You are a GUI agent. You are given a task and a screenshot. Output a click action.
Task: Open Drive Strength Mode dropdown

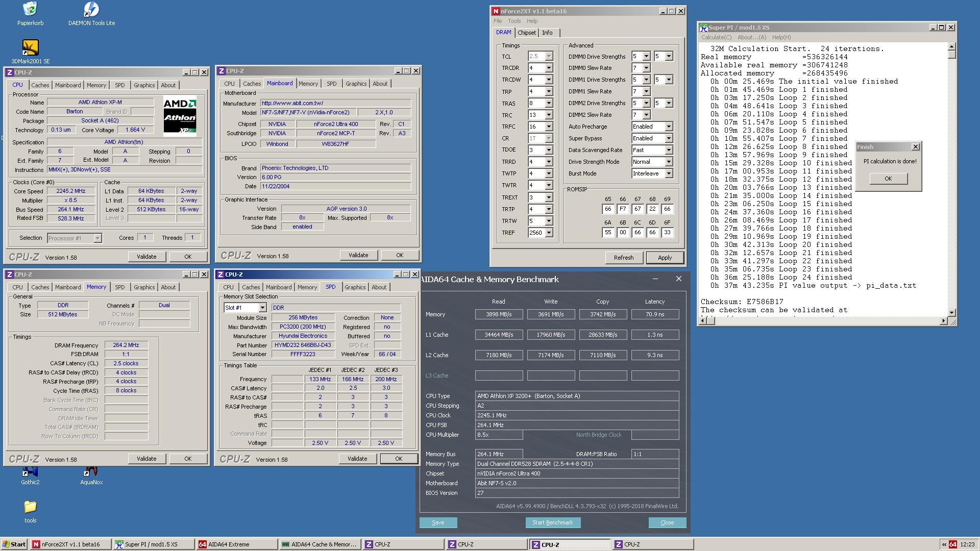tap(669, 162)
